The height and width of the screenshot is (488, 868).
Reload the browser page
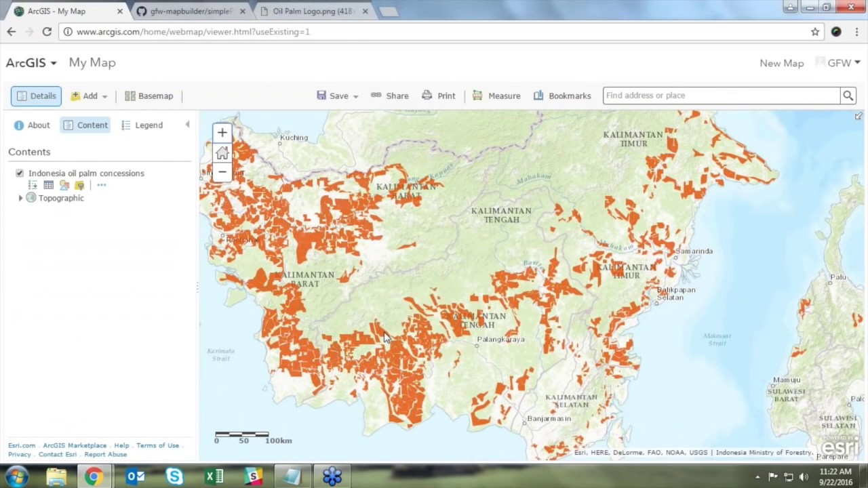click(x=47, y=32)
